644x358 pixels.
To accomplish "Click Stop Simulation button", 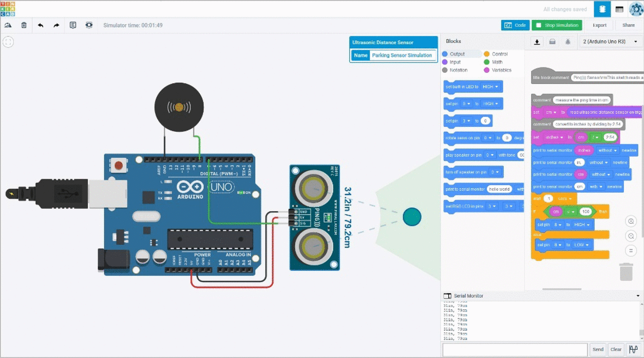I will tap(557, 25).
